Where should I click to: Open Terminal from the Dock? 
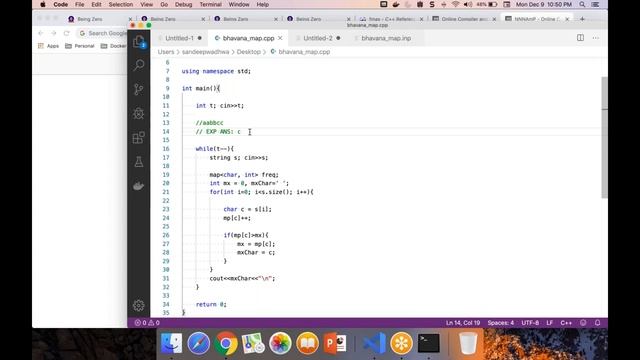429,343
